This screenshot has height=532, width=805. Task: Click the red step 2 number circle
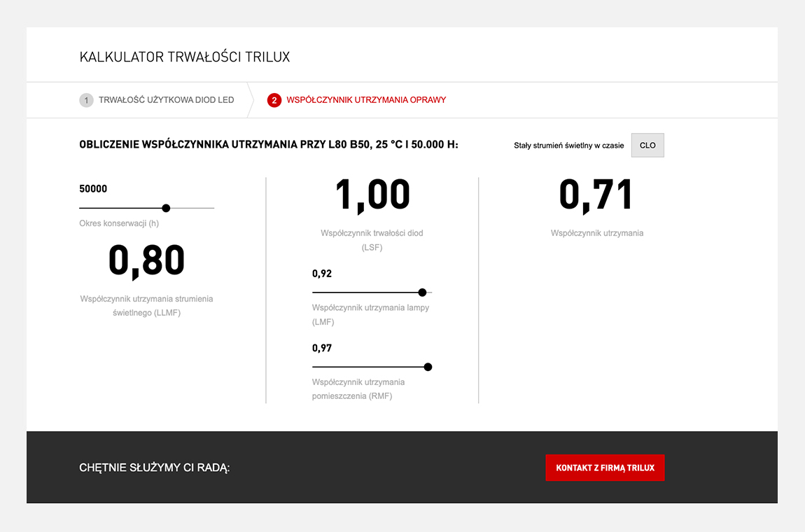click(274, 100)
